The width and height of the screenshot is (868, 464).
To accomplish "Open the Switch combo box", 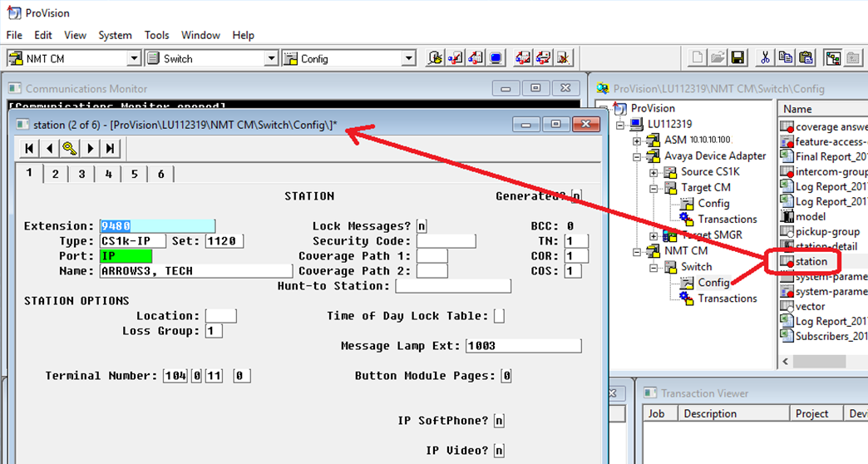I will pyautogui.click(x=271, y=58).
